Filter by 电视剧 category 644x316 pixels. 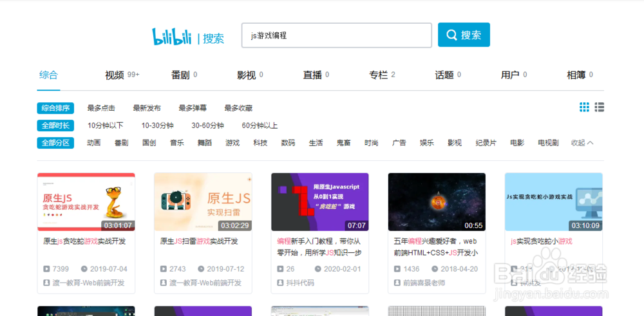coord(548,143)
